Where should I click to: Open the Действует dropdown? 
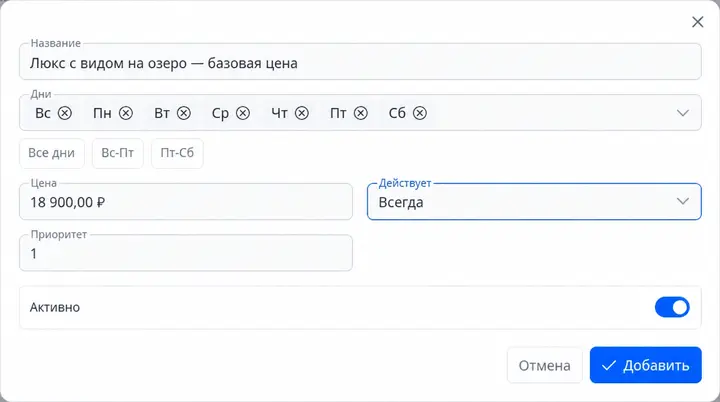click(x=534, y=202)
